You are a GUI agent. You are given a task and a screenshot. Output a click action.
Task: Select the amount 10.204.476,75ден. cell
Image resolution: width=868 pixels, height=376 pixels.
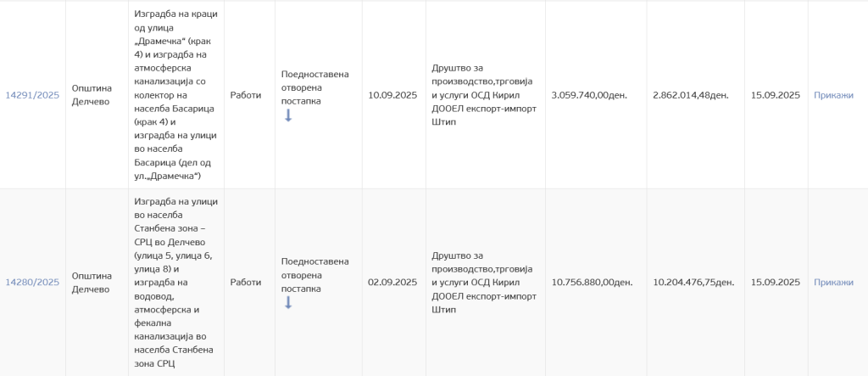[x=693, y=283]
